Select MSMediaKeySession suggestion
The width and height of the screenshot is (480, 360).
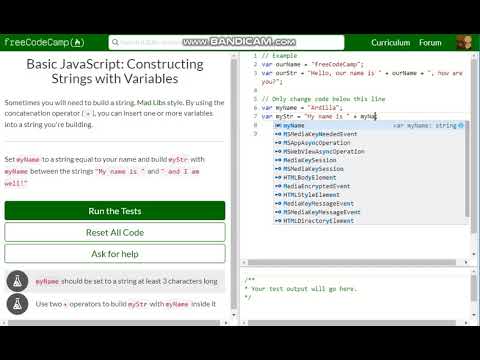click(x=369, y=169)
